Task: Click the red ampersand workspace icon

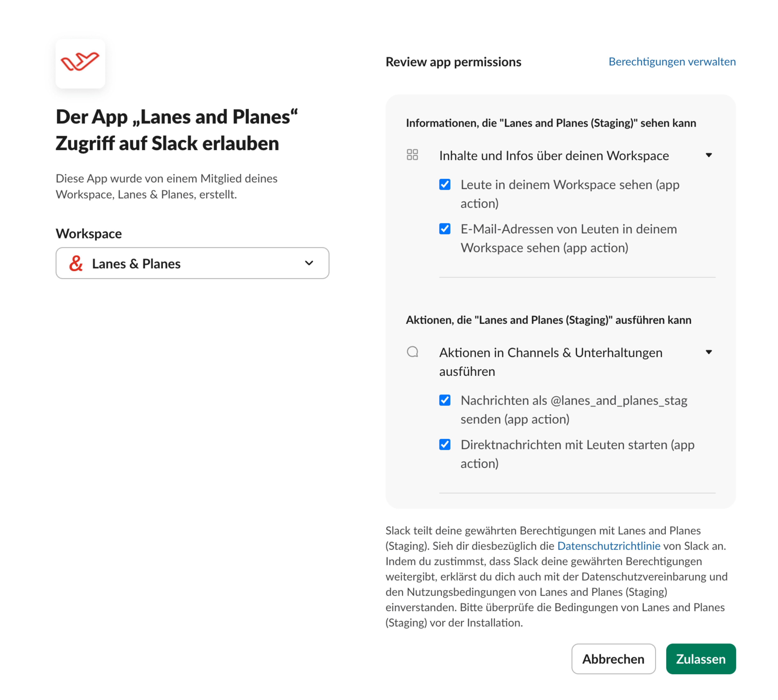Action: pyautogui.click(x=76, y=263)
